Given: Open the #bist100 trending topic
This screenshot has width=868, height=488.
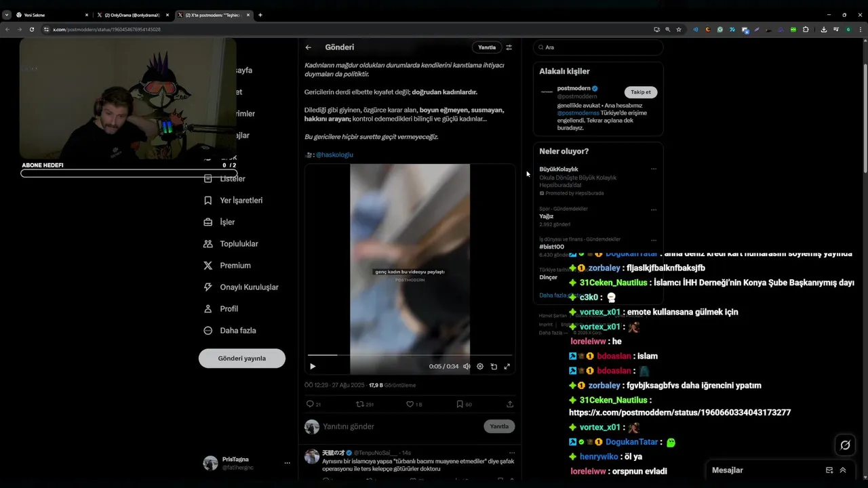Looking at the screenshot, I should (x=551, y=247).
